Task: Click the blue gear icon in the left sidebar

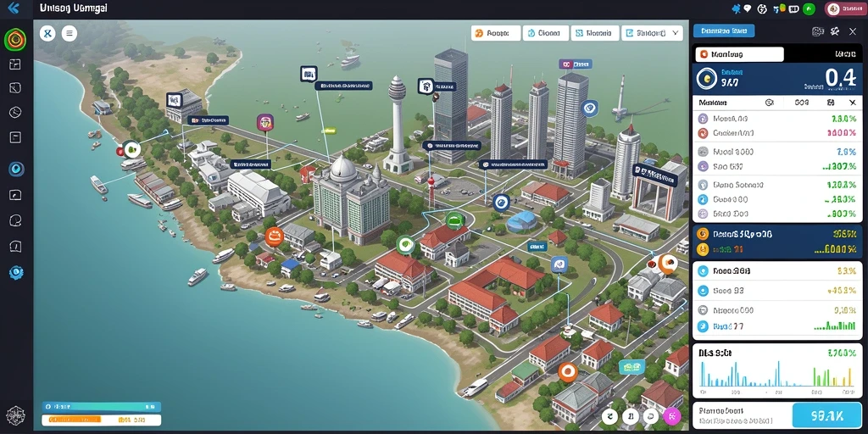Action: coord(16,272)
